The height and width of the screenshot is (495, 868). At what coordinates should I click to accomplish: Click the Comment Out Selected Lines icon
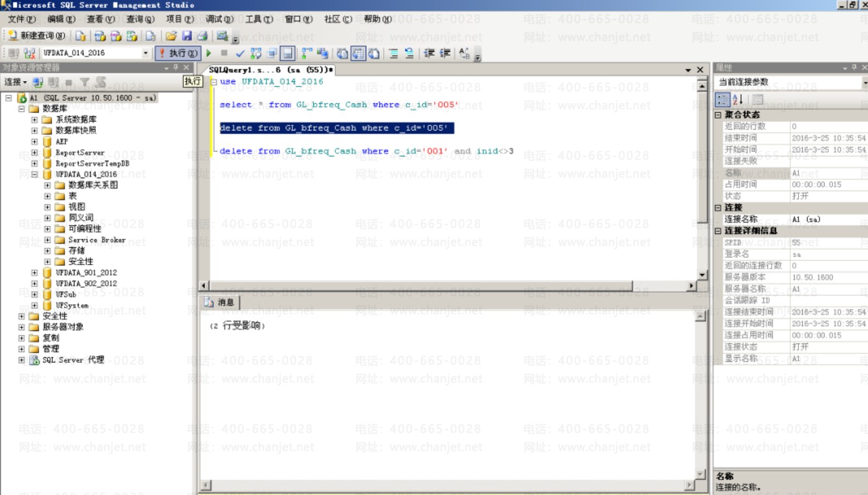(393, 53)
